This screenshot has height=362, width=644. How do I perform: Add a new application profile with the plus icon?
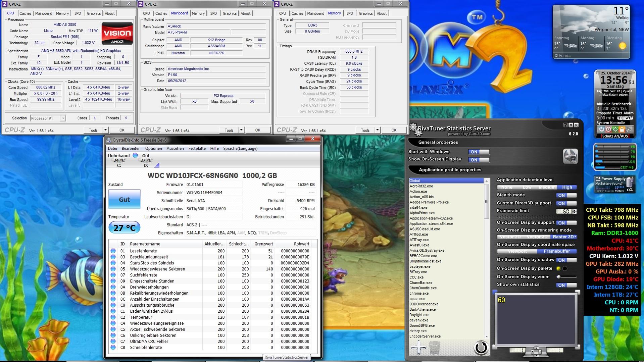[x=418, y=348]
